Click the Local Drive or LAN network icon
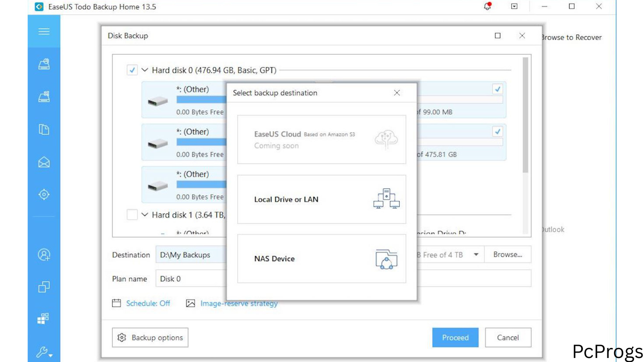The image size is (644, 362). (386, 199)
